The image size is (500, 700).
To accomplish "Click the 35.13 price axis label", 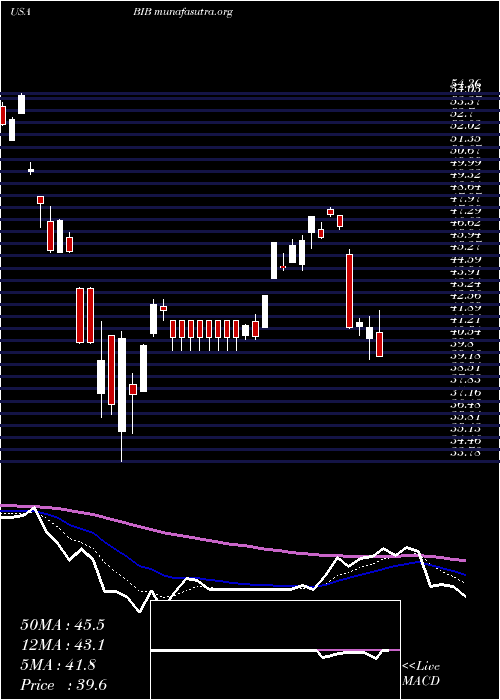I will click(x=465, y=429).
